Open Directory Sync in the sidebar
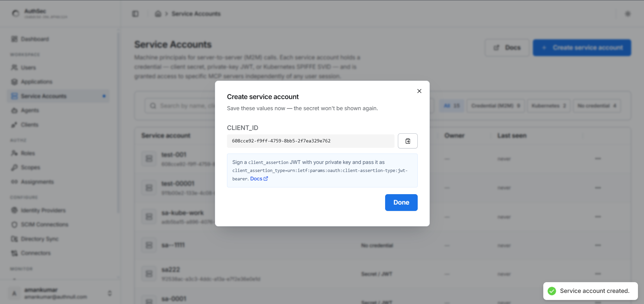 (59, 239)
